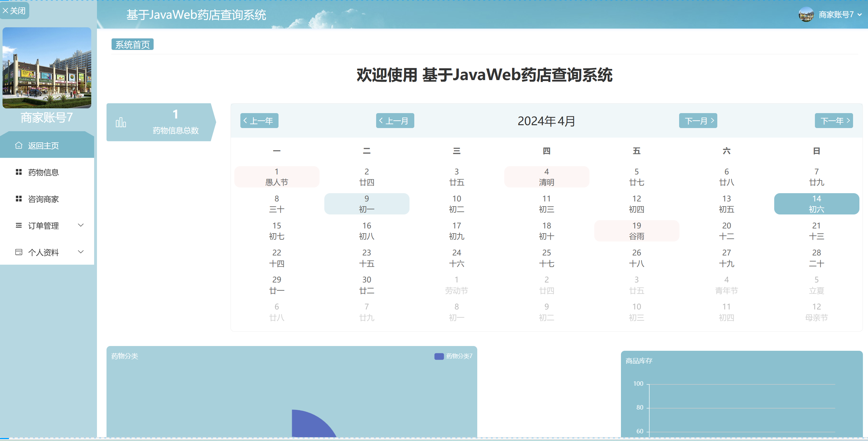The image size is (868, 441).
Task: Click the storefront profile picture in sidebar
Action: pos(47,68)
